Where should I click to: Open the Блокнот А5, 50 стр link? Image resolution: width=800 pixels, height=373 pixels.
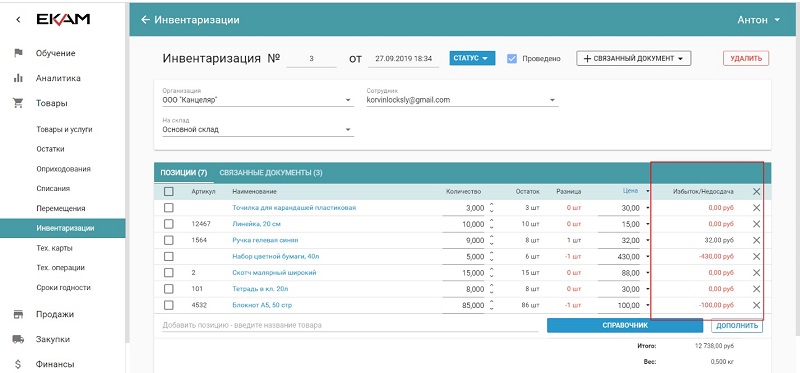(x=262, y=305)
